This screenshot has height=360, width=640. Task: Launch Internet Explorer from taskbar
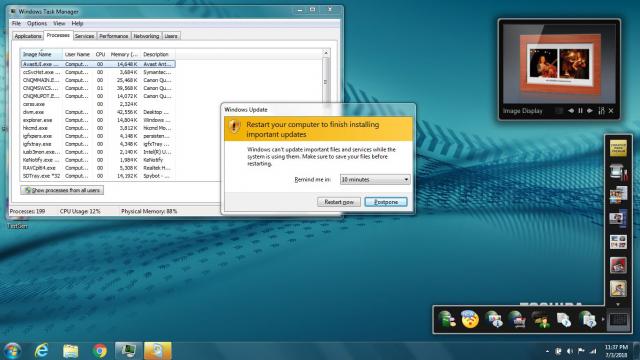pos(42,351)
